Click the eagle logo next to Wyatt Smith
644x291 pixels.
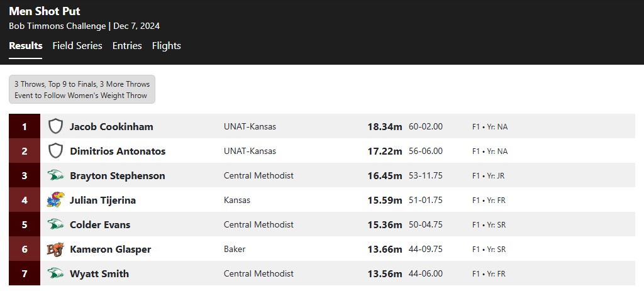[x=55, y=273]
